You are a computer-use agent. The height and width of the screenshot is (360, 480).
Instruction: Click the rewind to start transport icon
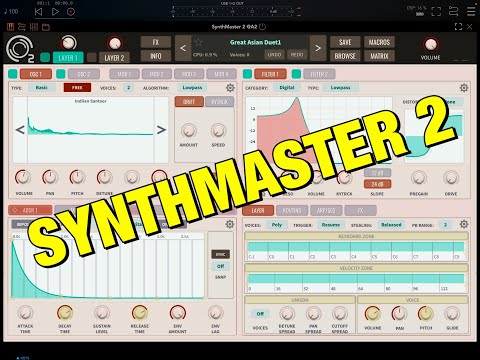point(39,12)
